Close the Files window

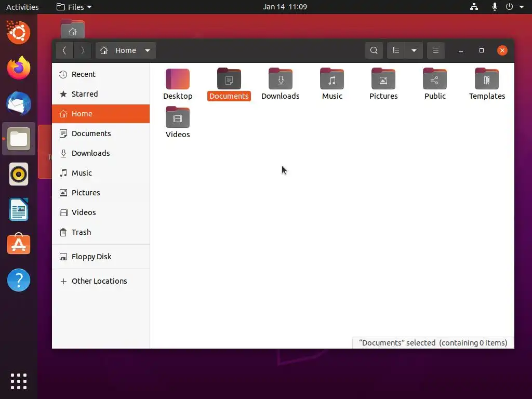[x=502, y=50]
